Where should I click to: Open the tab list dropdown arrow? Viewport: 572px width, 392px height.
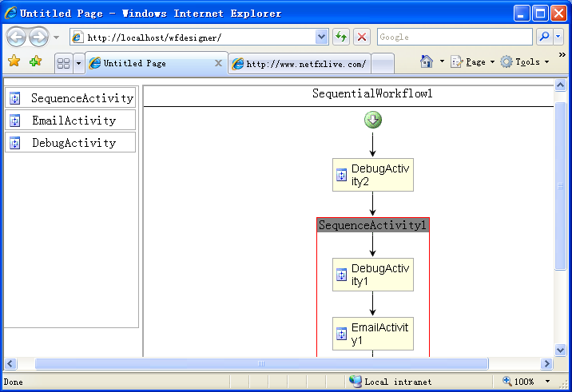pyautogui.click(x=78, y=63)
